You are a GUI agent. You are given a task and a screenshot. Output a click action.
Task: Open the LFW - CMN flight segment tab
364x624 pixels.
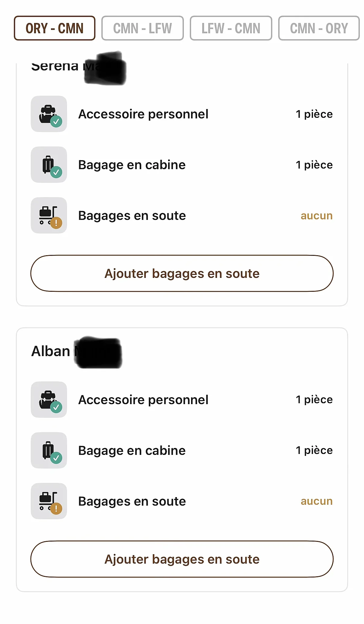click(x=231, y=28)
